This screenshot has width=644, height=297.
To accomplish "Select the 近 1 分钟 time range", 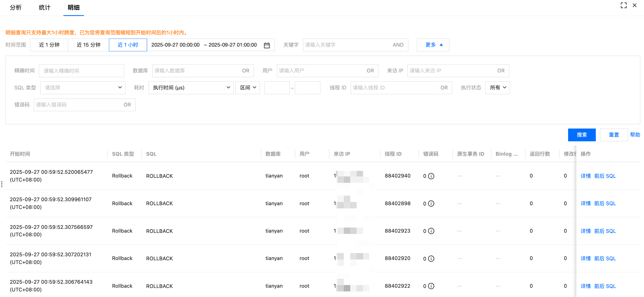I will coord(49,45).
